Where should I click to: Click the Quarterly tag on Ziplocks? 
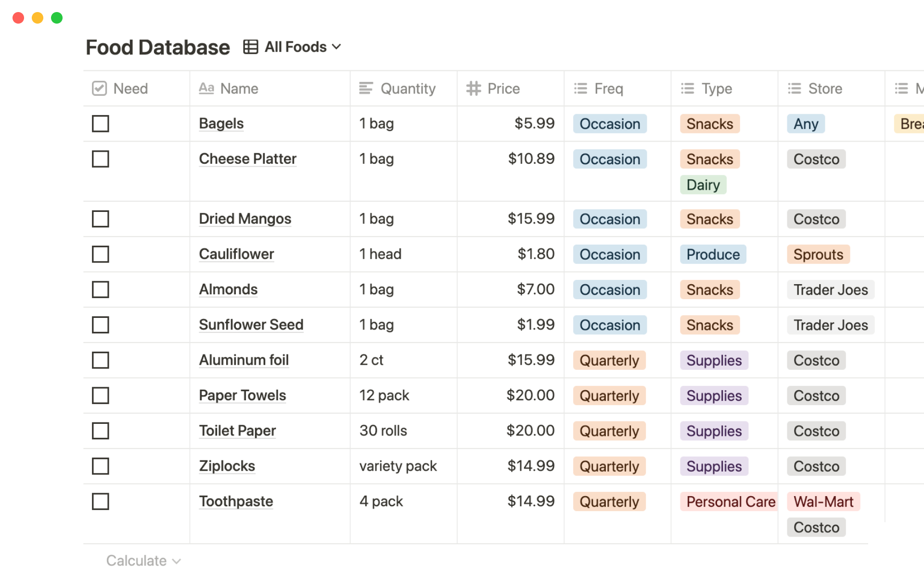[x=609, y=466]
